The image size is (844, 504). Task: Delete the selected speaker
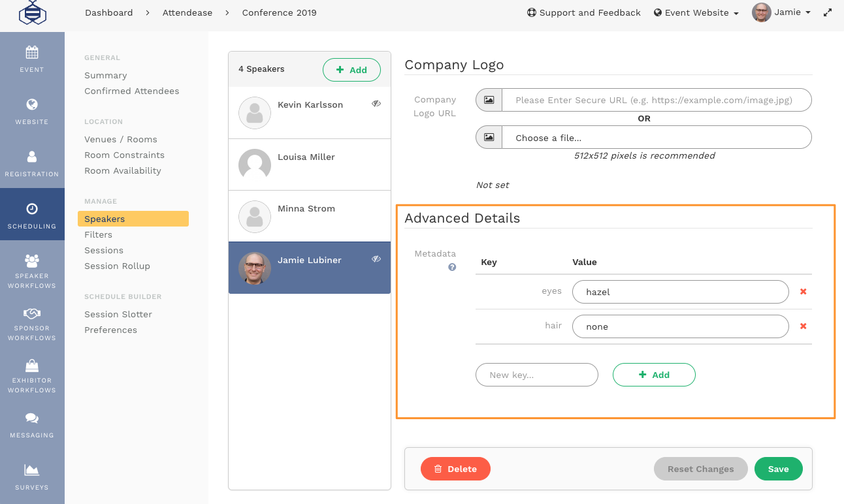(455, 469)
